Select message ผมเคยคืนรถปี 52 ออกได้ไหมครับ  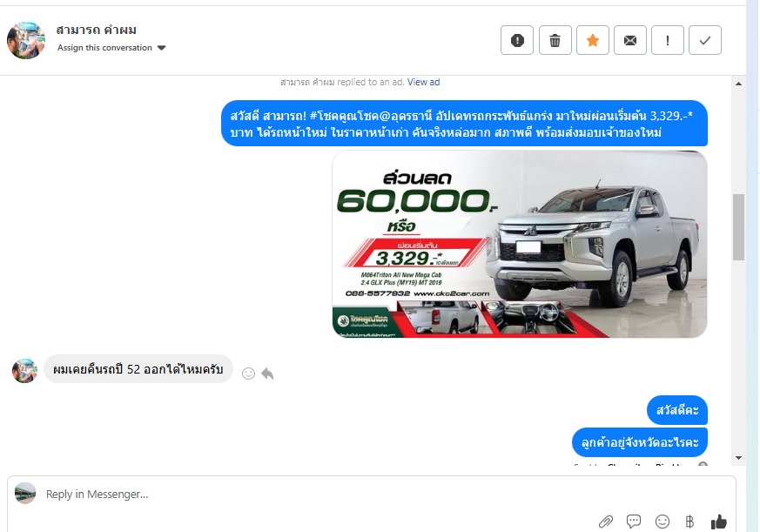click(138, 369)
